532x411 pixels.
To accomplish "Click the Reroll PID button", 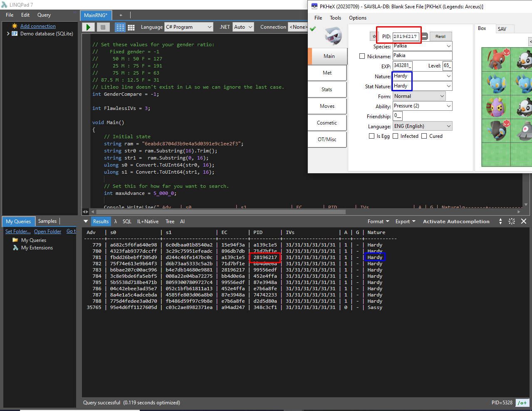I will (x=440, y=37).
